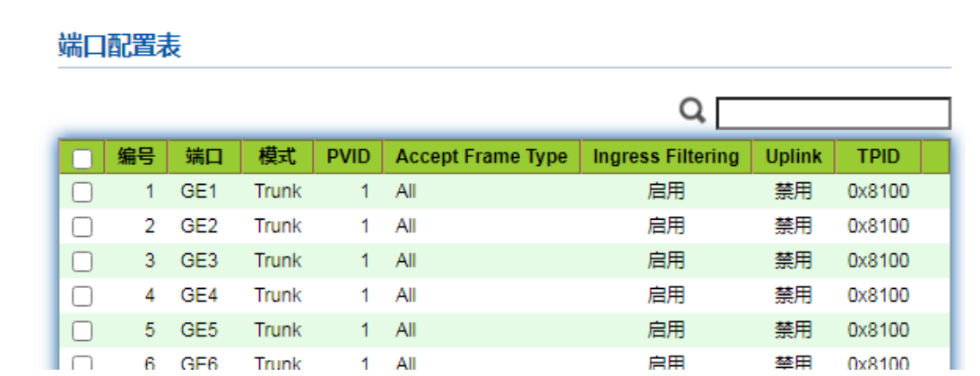The width and height of the screenshot is (980, 376).
Task: Sort table by PVID column
Action: [348, 157]
